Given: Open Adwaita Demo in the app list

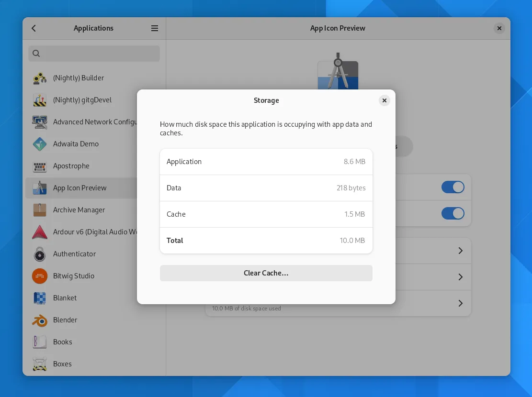Looking at the screenshot, I should pyautogui.click(x=94, y=144).
